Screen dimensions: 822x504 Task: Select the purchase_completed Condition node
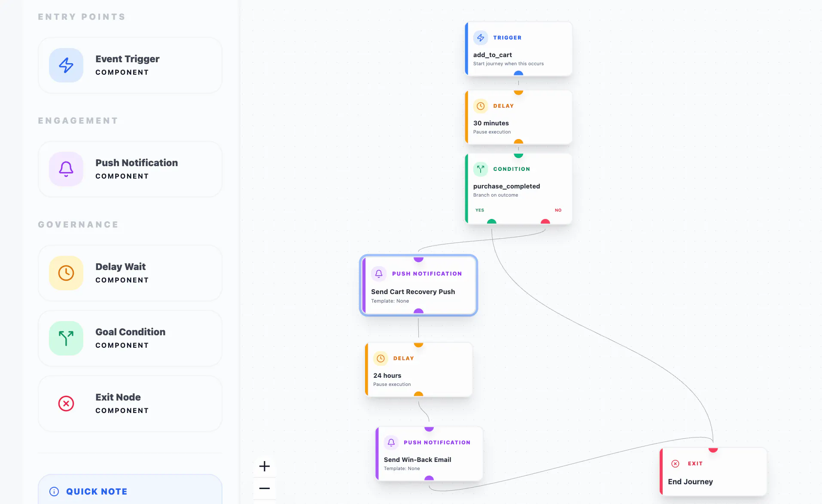tap(518, 189)
